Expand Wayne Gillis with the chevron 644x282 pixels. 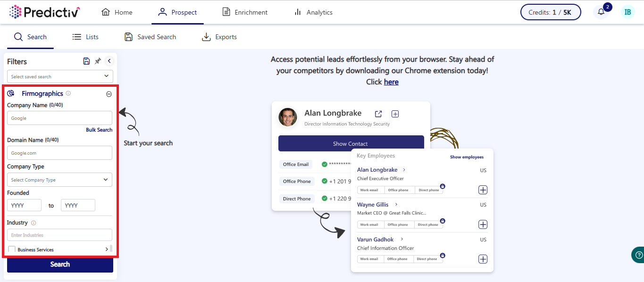click(x=396, y=205)
